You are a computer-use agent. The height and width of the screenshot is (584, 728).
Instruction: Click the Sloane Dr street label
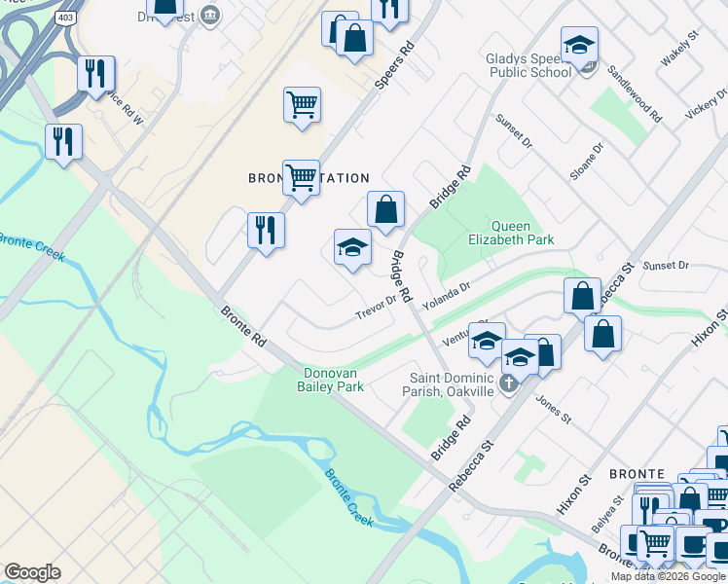(587, 162)
